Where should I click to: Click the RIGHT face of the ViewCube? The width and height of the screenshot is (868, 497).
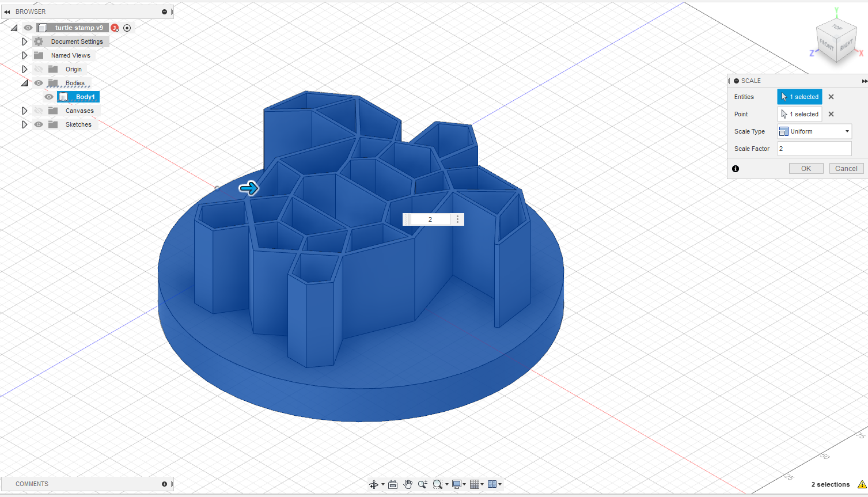846,45
